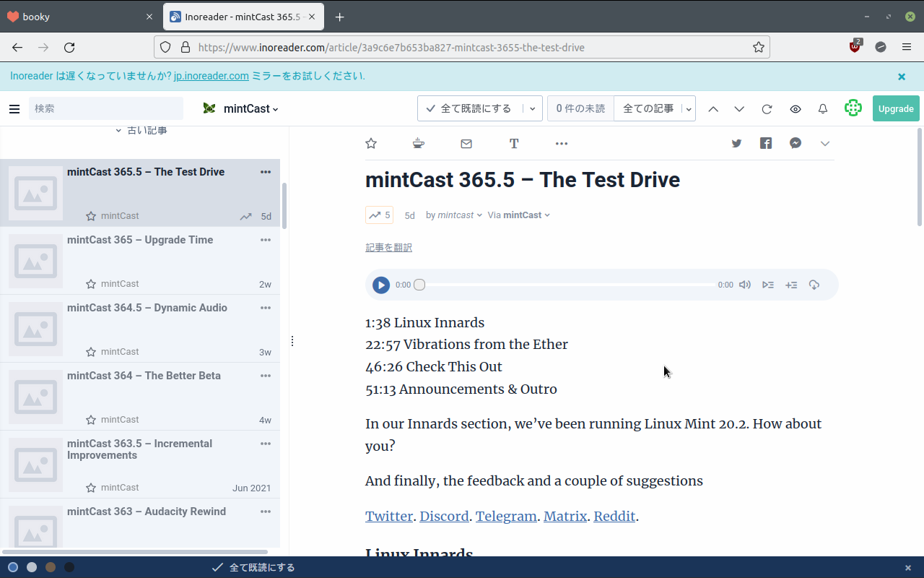Click the mintCast feed leaf icon
The width and height of the screenshot is (924, 578).
click(209, 108)
